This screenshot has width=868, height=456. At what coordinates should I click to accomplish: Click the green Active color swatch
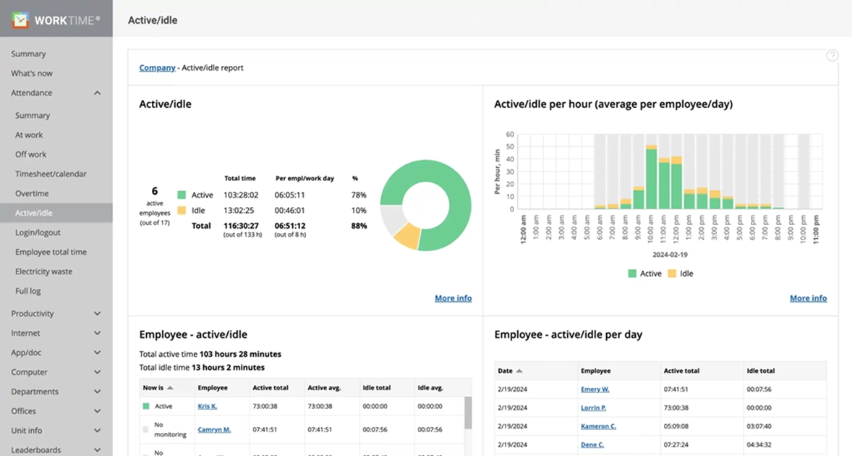[x=182, y=195]
